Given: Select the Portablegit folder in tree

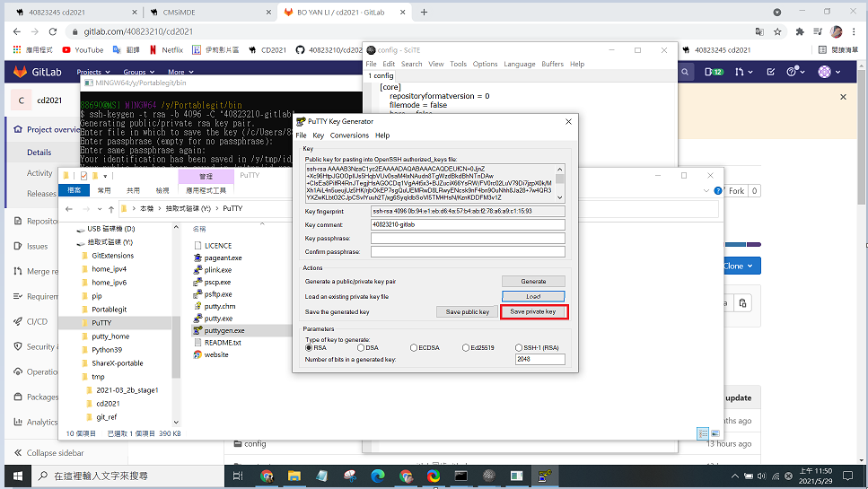Looking at the screenshot, I should pyautogui.click(x=109, y=310).
